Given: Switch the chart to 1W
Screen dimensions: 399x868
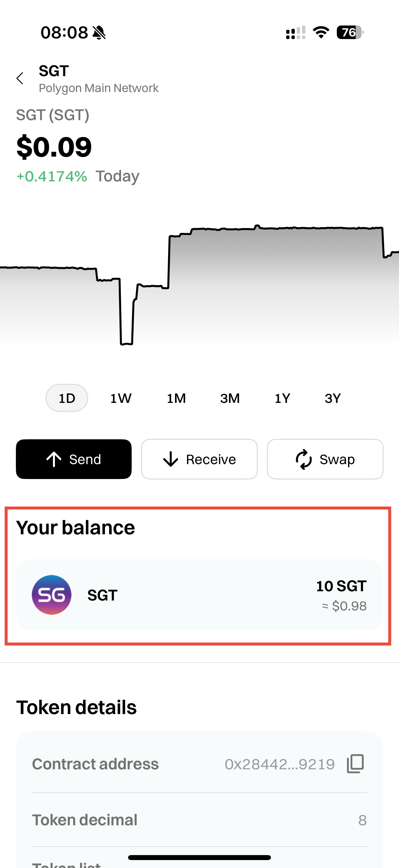Looking at the screenshot, I should [x=121, y=398].
